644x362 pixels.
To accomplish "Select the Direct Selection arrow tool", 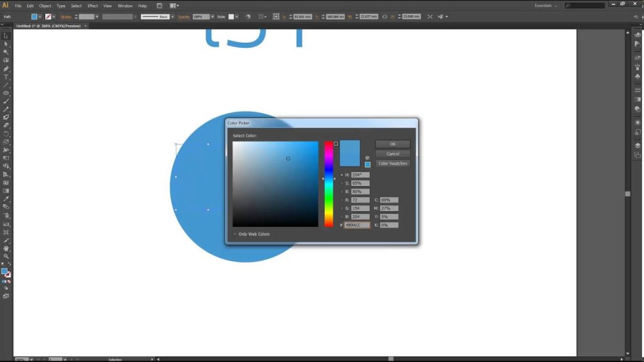I will coord(6,44).
